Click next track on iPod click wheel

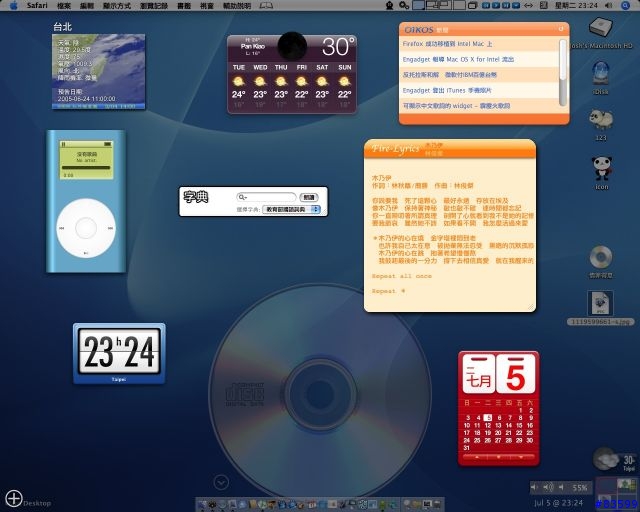(x=110, y=228)
